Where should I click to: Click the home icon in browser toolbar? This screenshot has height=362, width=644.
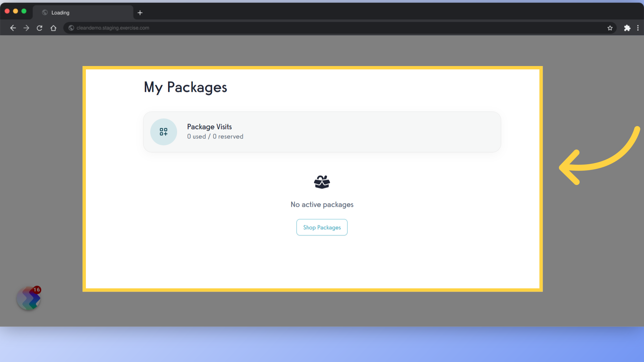click(x=53, y=28)
